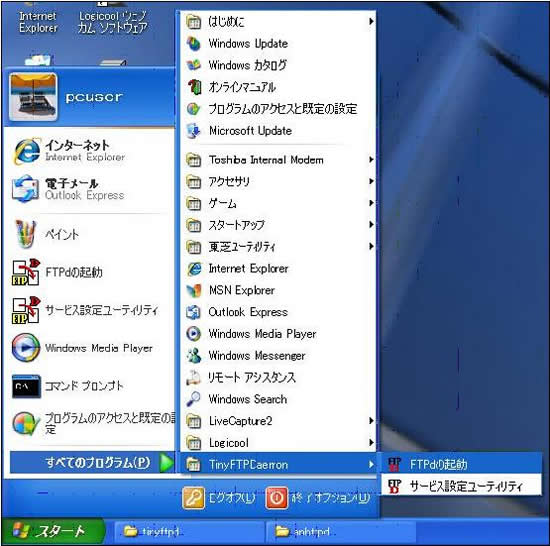The image size is (550, 546).
Task: Click the ペイント paint cup icon
Action: [x=25, y=234]
